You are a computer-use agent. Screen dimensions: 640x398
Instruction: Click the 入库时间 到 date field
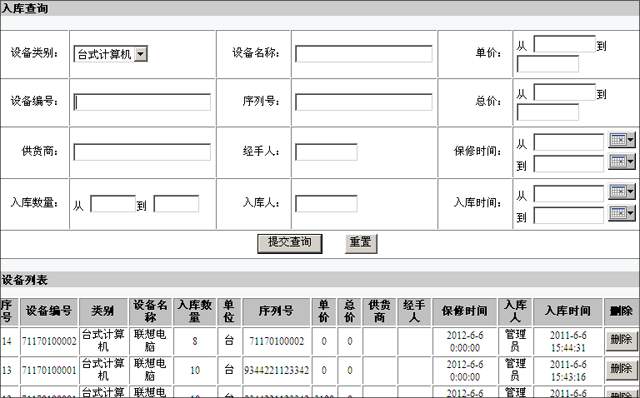569,216
